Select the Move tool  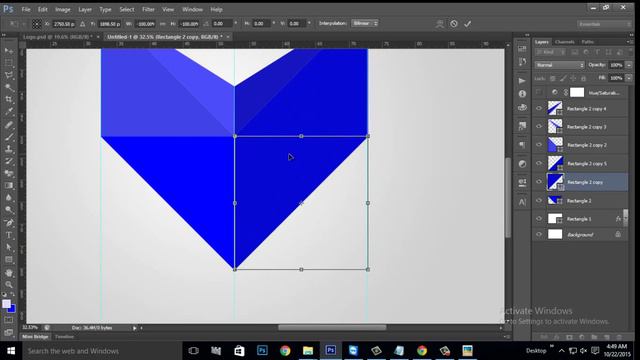9,51
